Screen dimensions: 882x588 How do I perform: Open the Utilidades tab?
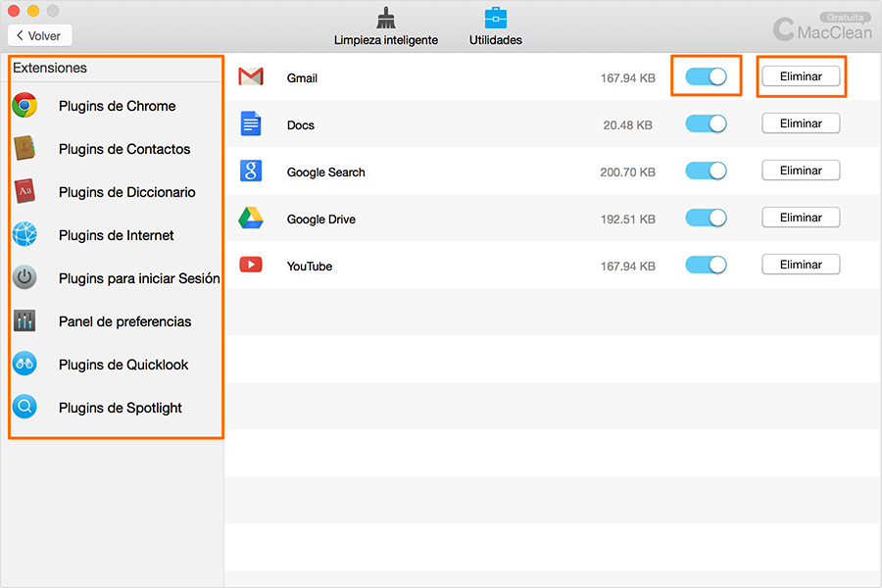[495, 25]
